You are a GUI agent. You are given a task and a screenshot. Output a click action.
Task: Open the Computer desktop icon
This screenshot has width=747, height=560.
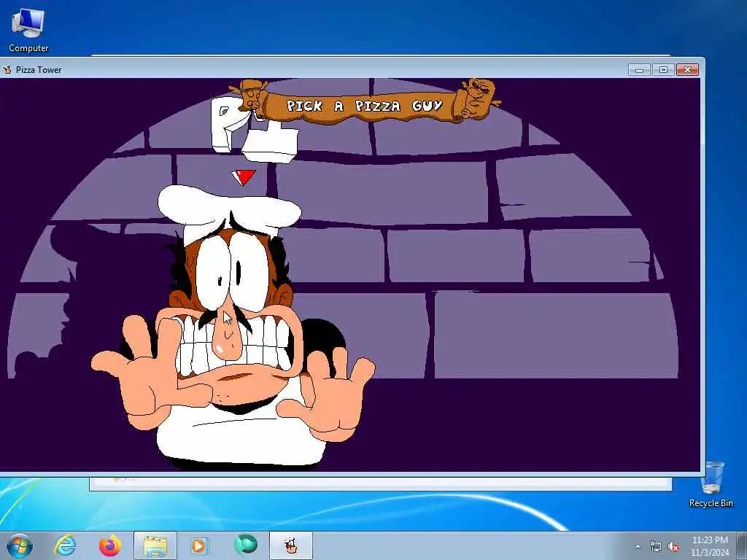coord(28,31)
